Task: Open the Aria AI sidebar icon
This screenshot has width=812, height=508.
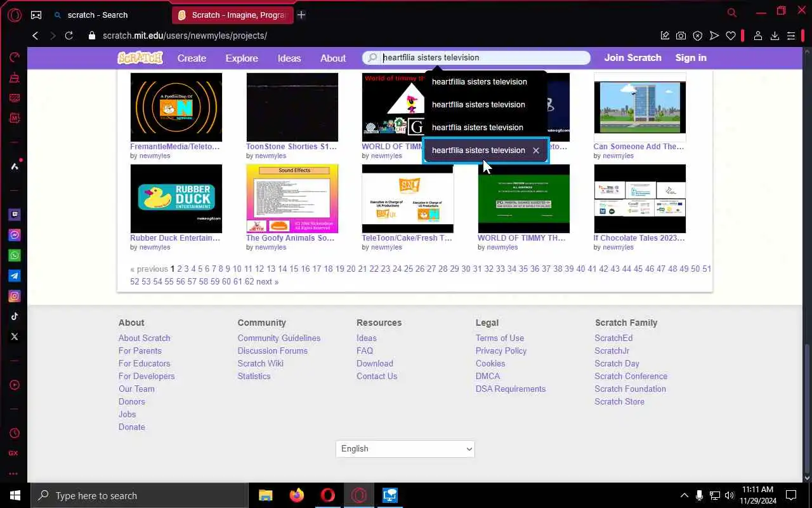Action: pos(14,166)
